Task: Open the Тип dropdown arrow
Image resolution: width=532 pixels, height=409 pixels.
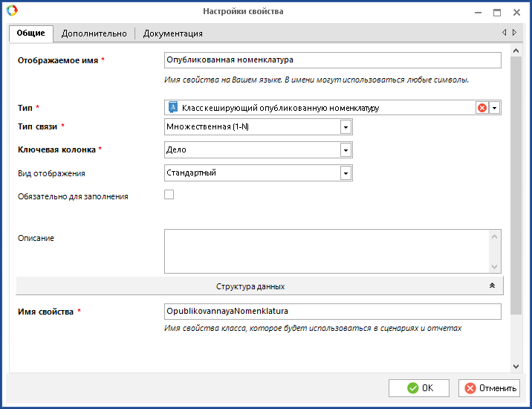Action: pyautogui.click(x=495, y=108)
